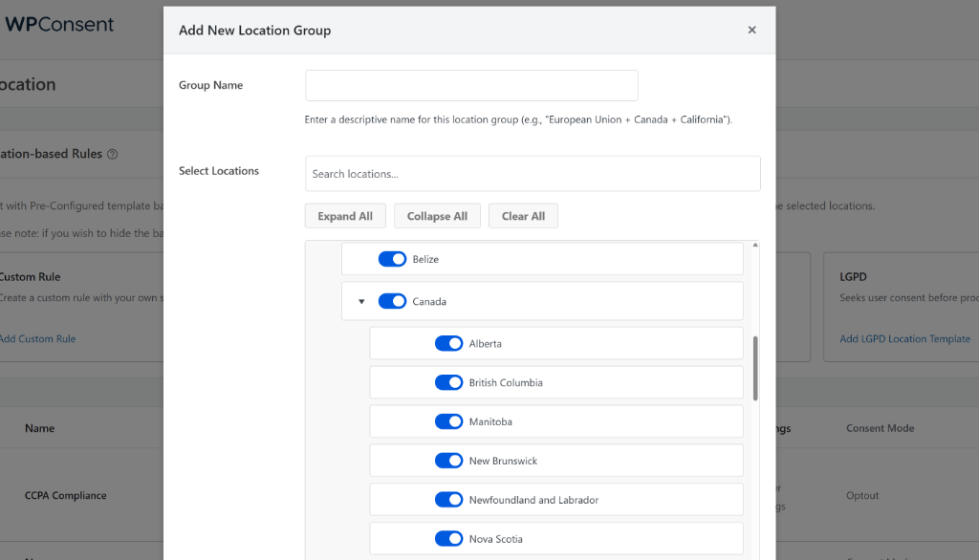Click the Collapse All button

pos(437,215)
